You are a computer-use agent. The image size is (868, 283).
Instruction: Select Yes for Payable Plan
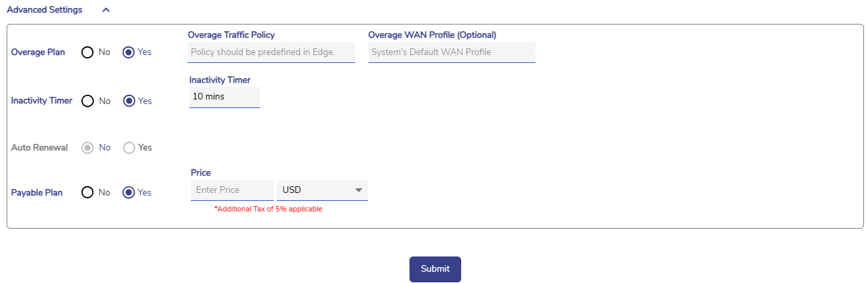click(x=129, y=193)
